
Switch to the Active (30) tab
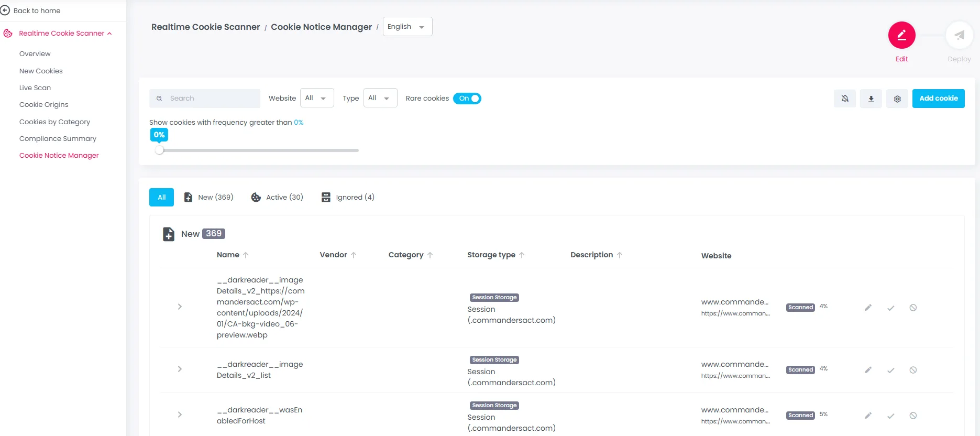[x=277, y=198]
